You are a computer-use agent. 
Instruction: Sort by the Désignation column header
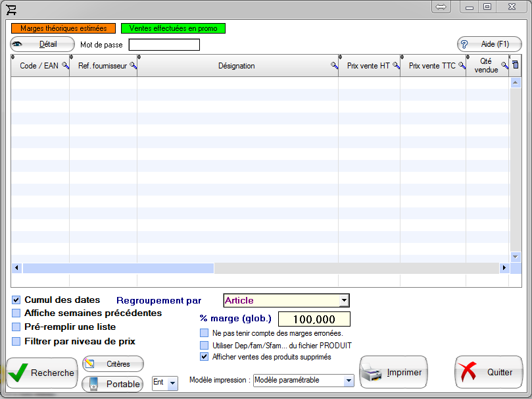point(236,66)
